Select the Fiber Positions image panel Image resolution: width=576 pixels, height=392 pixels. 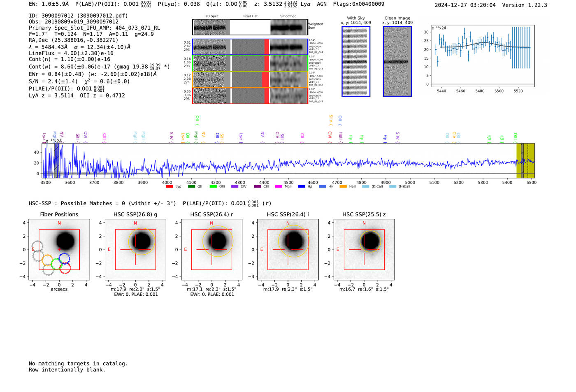click(59, 250)
